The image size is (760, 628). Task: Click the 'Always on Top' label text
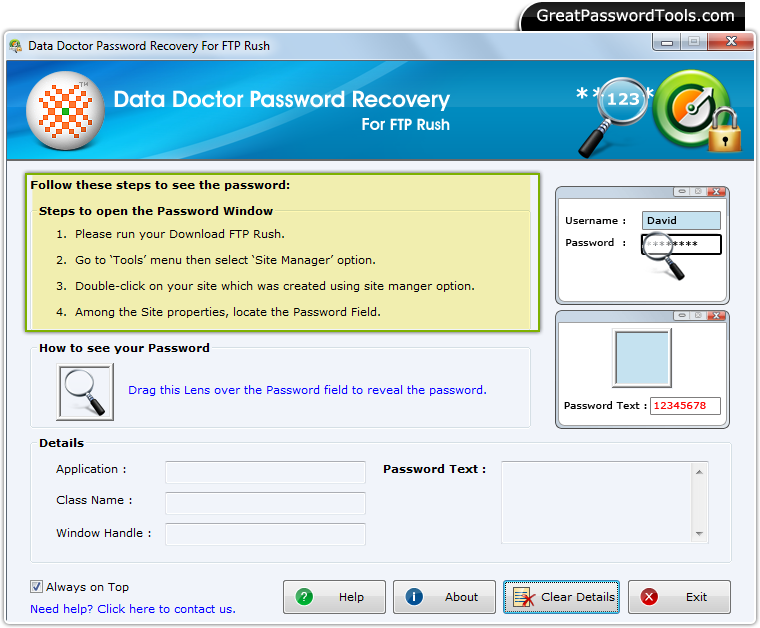click(x=87, y=587)
